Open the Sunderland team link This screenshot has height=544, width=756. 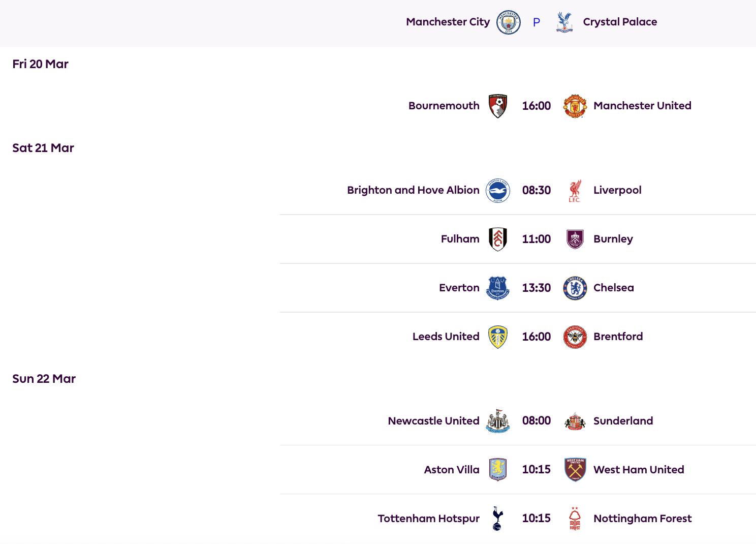(623, 421)
